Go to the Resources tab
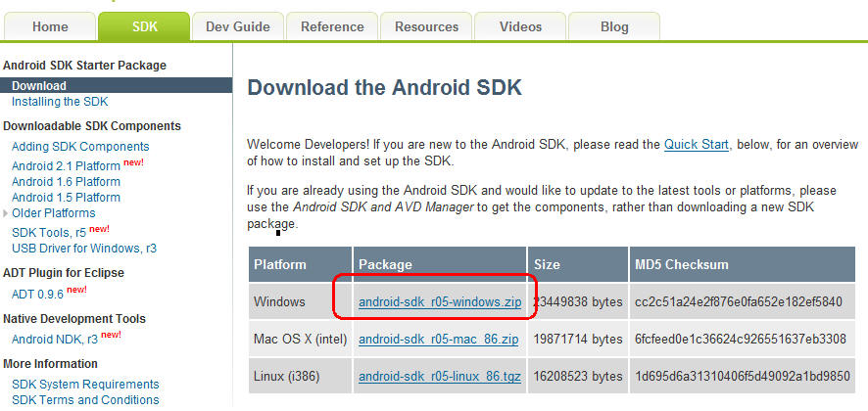This screenshot has height=411, width=868. click(x=426, y=26)
